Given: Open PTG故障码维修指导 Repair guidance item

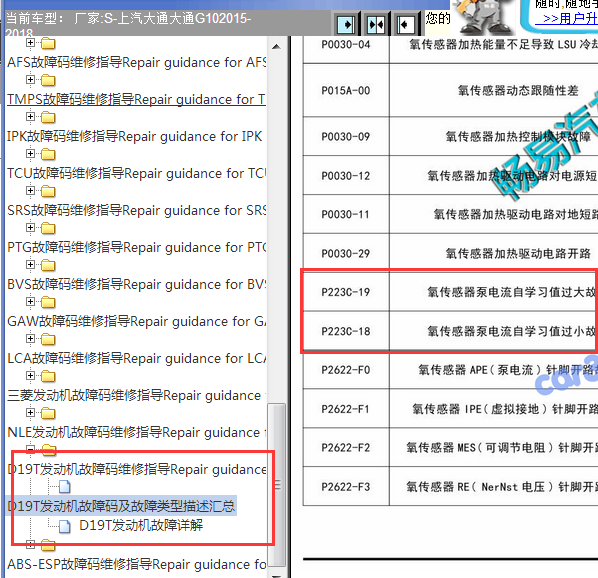Looking at the screenshot, I should pos(137,247).
